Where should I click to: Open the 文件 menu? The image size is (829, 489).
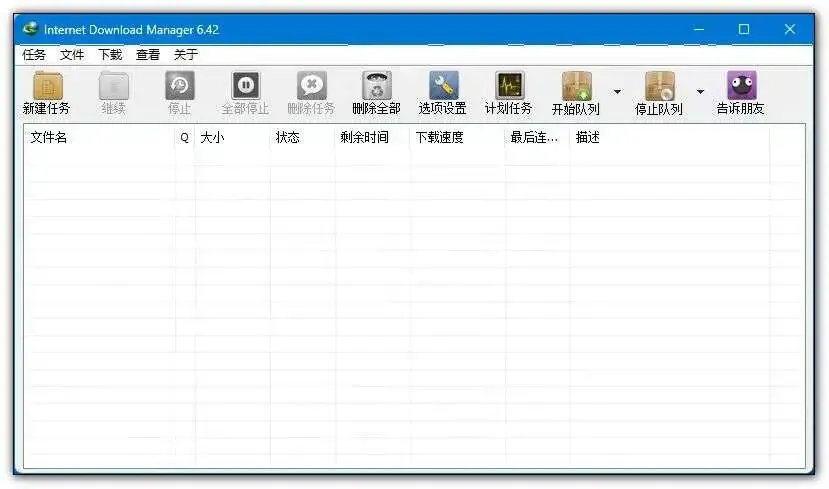coord(72,54)
